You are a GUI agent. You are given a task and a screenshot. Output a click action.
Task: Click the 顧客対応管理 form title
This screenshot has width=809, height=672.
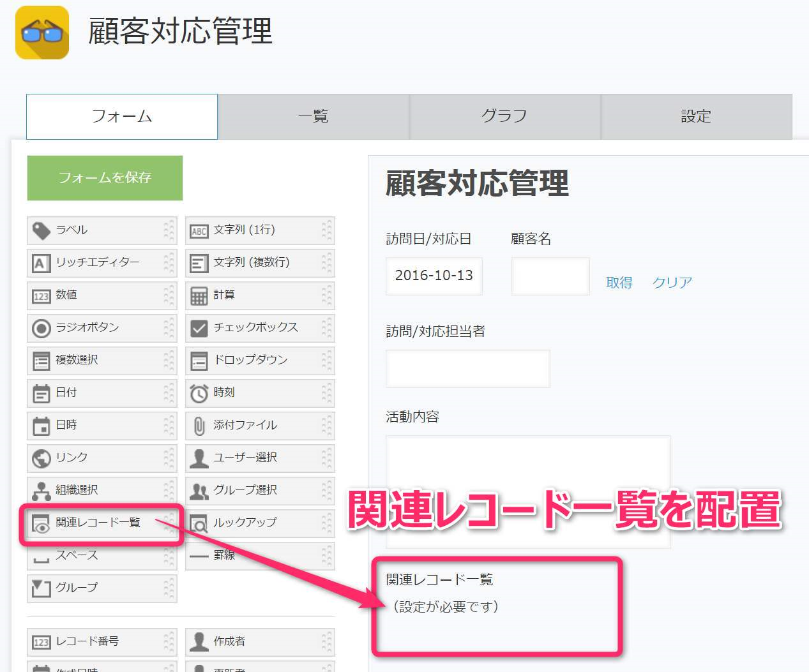(x=477, y=184)
